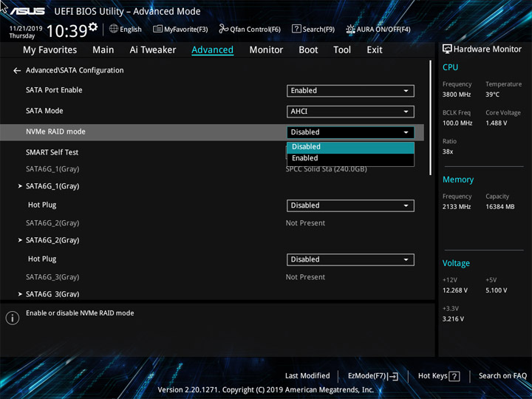Collapse the NVMe RAID mode dropdown
This screenshot has width=532, height=399.
coord(350,132)
